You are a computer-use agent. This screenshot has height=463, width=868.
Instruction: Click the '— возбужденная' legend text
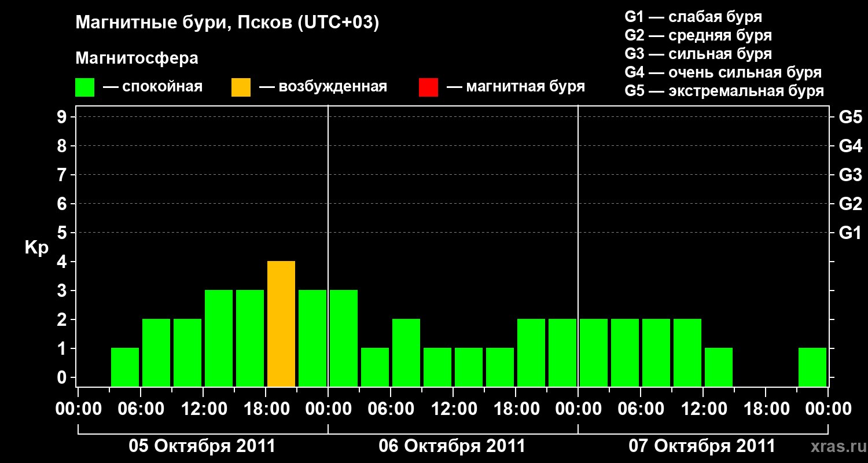pyautogui.click(x=323, y=87)
